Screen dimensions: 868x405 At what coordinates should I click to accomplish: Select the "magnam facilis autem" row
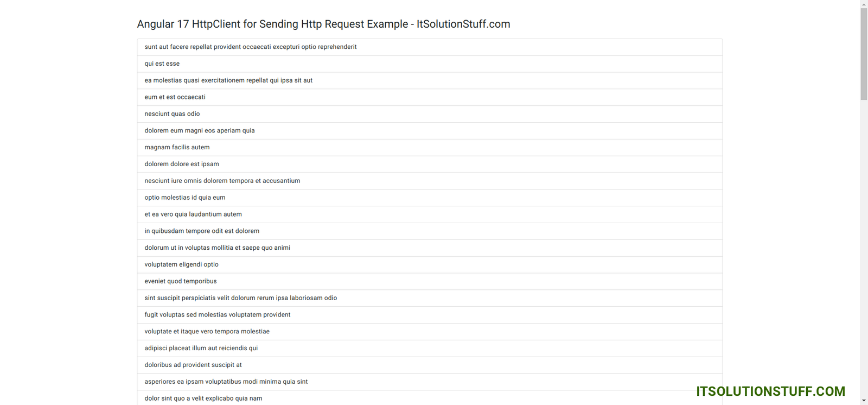click(x=177, y=147)
